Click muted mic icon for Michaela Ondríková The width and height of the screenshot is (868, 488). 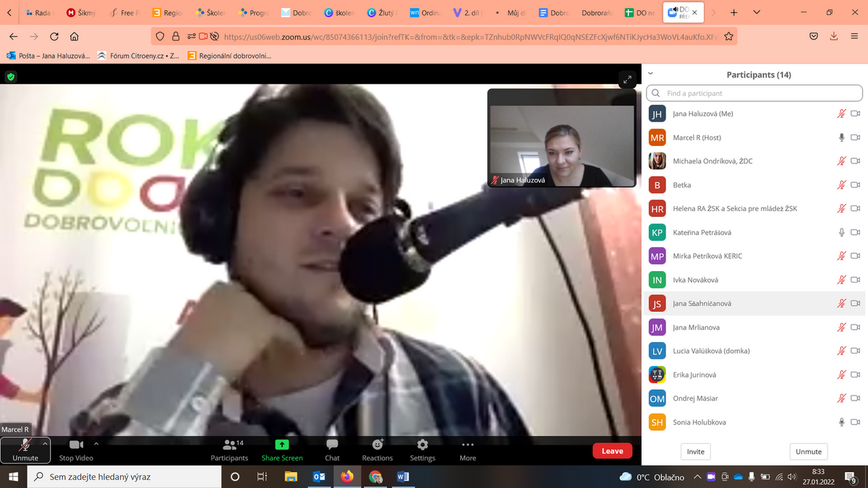pos(841,161)
